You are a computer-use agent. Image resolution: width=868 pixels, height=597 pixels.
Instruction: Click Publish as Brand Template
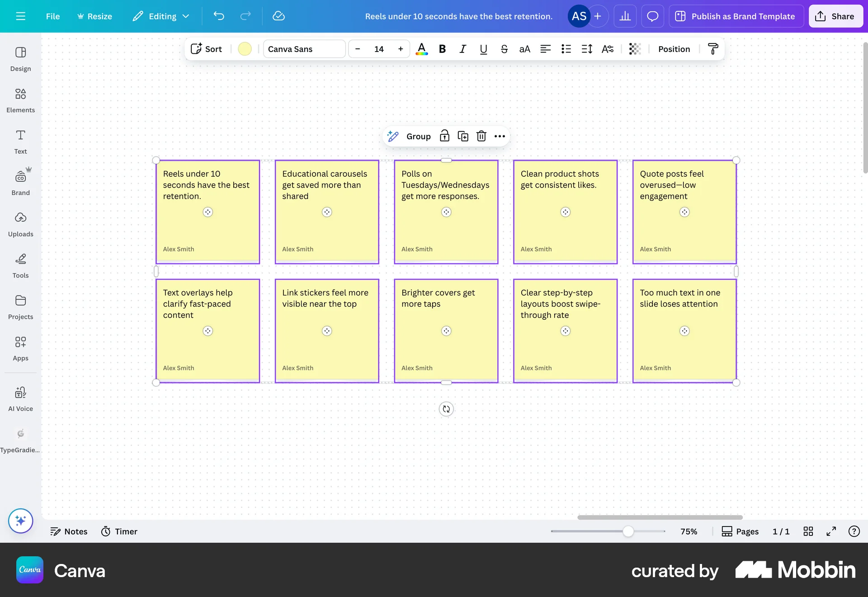pos(736,16)
